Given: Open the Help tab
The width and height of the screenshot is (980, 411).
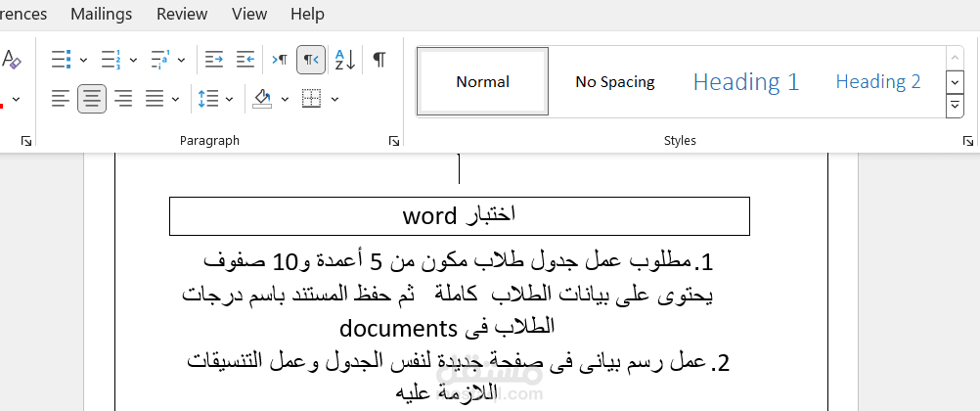Looking at the screenshot, I should pos(307,14).
